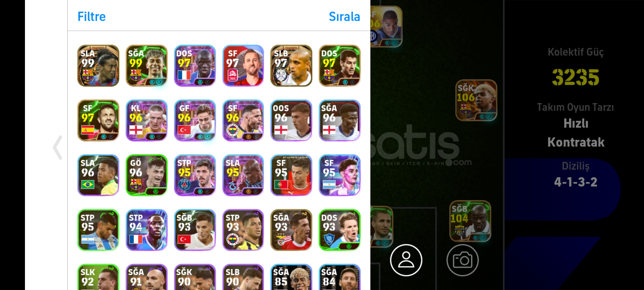This screenshot has height=290, width=644.
Task: Pick STP 94 France defender card
Action: [147, 230]
